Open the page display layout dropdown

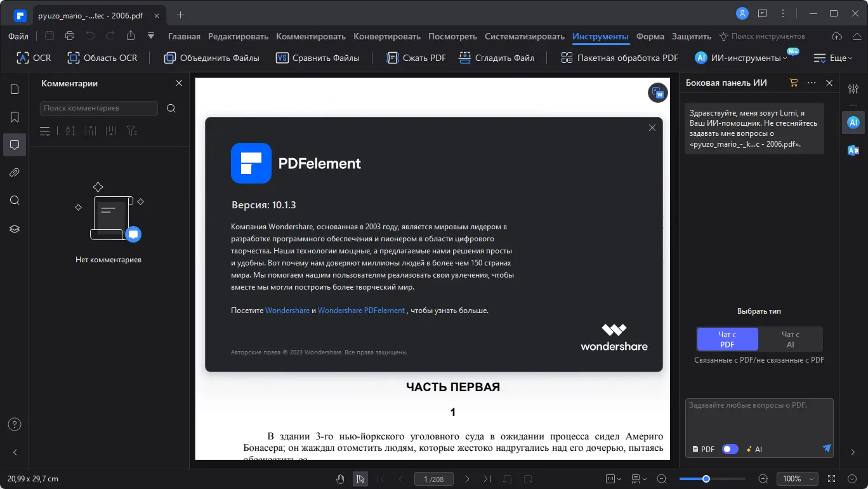tap(639, 479)
